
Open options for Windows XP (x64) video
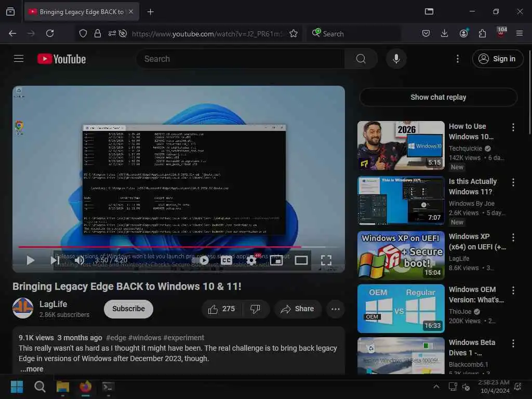(513, 237)
